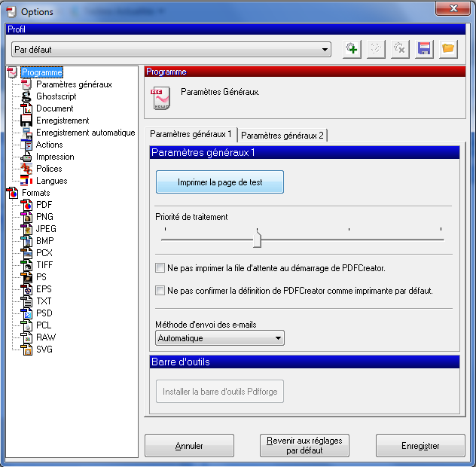Select the Document tree label
This screenshot has height=467, width=476.
click(x=55, y=108)
